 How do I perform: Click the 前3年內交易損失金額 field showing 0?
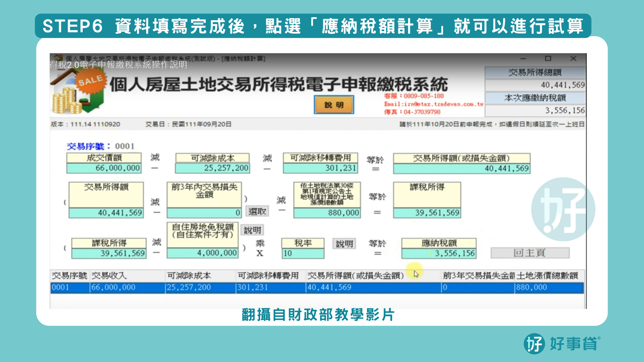tap(204, 213)
